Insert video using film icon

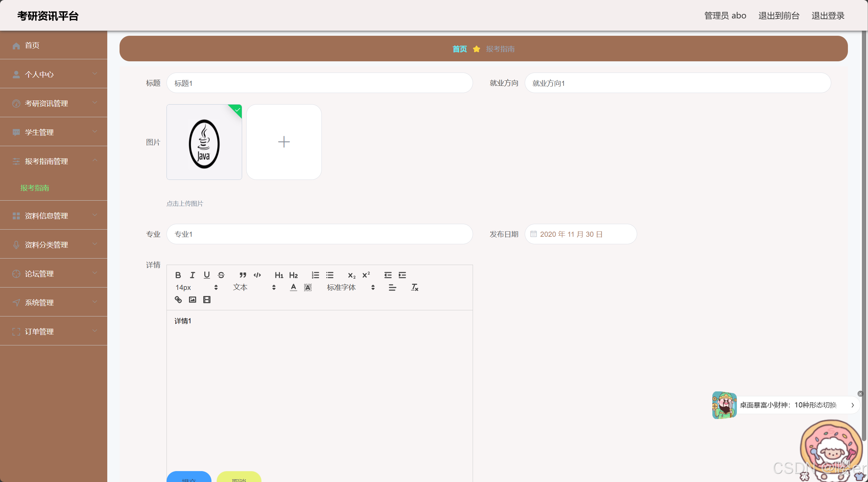tap(207, 299)
